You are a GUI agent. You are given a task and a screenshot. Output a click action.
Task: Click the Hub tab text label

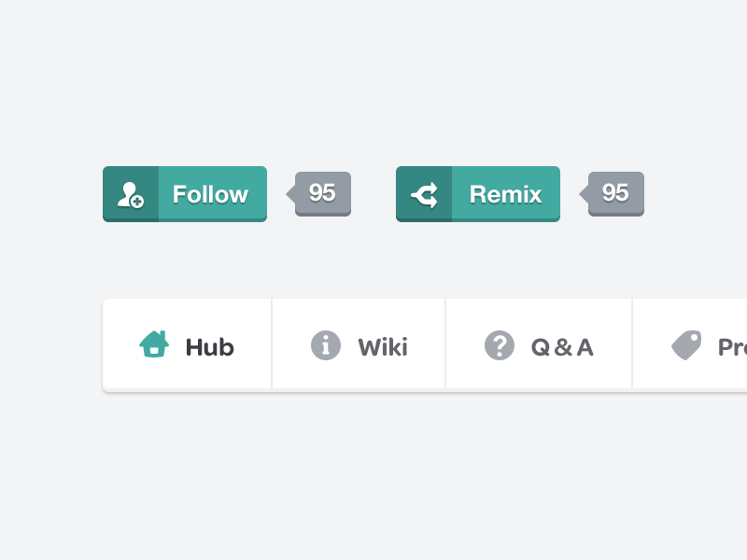[x=208, y=345]
